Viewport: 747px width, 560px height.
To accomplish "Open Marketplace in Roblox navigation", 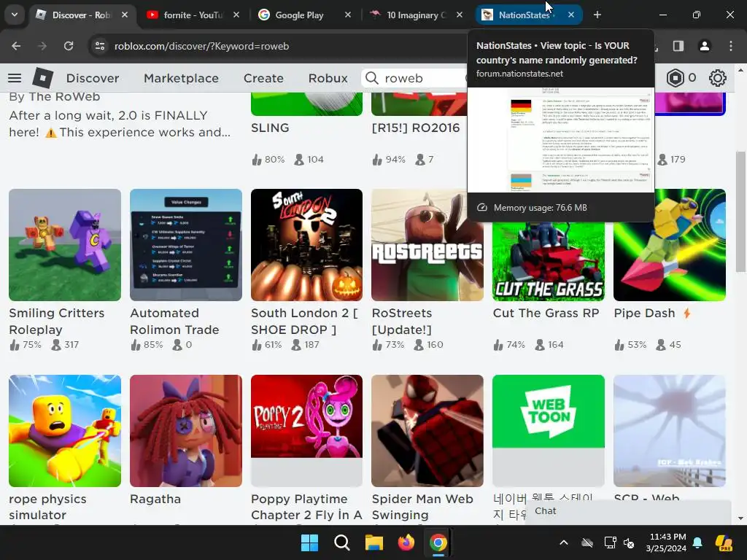I will 181,78.
